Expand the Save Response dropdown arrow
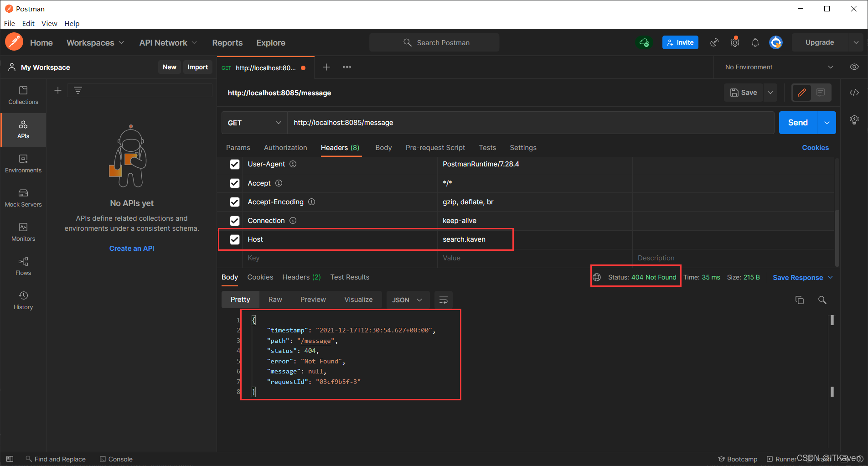The height and width of the screenshot is (466, 868). coord(830,277)
